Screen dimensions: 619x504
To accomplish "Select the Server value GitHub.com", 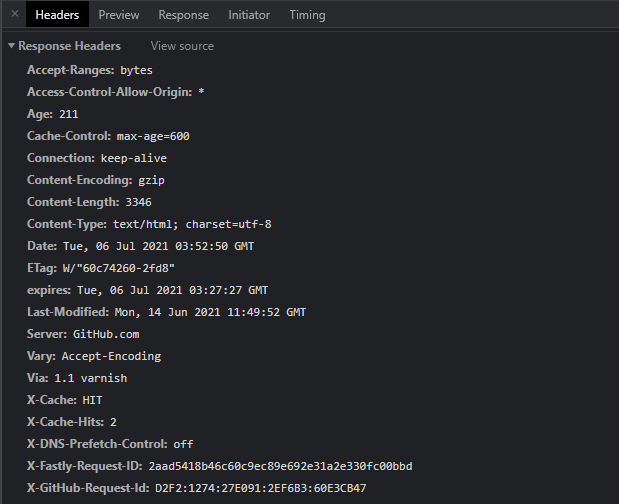I will [x=106, y=334].
